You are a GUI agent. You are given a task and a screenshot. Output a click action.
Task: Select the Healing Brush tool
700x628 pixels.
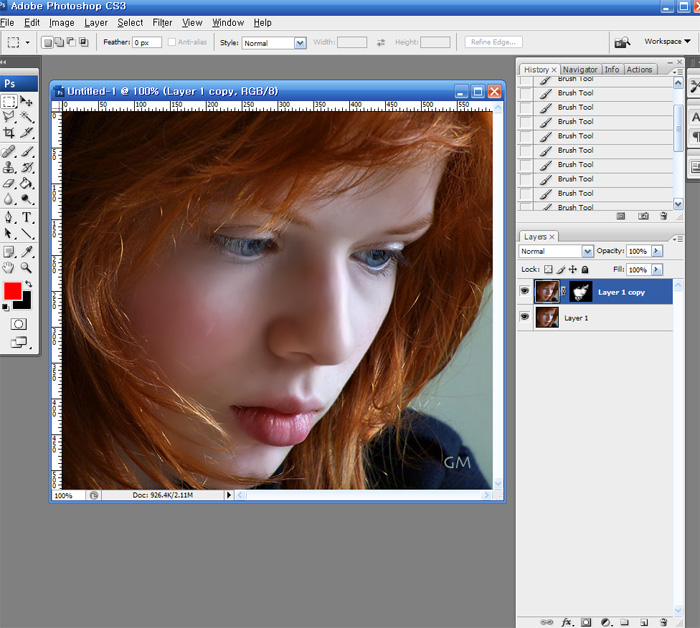click(x=9, y=152)
